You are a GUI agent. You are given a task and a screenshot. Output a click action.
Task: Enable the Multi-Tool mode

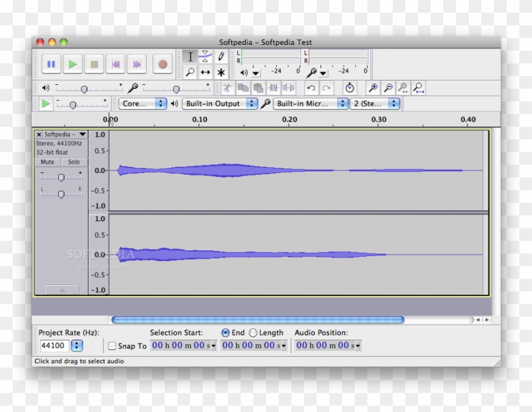click(220, 72)
